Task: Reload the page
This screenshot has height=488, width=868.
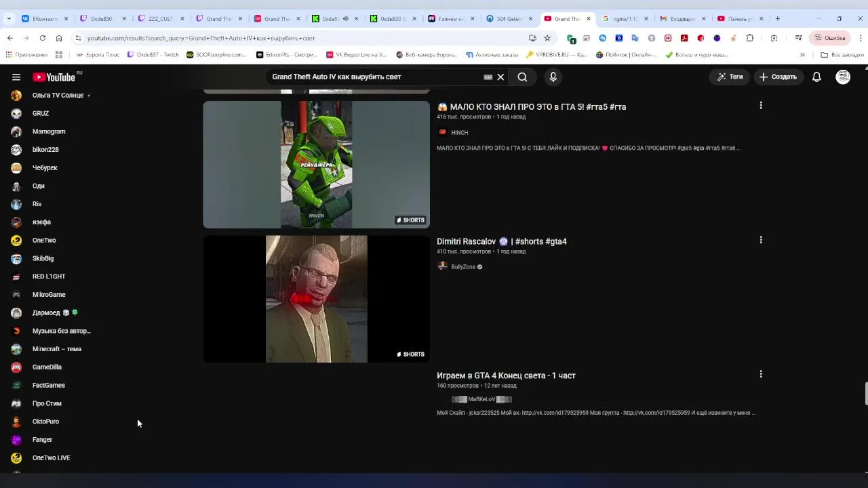Action: click(x=43, y=38)
